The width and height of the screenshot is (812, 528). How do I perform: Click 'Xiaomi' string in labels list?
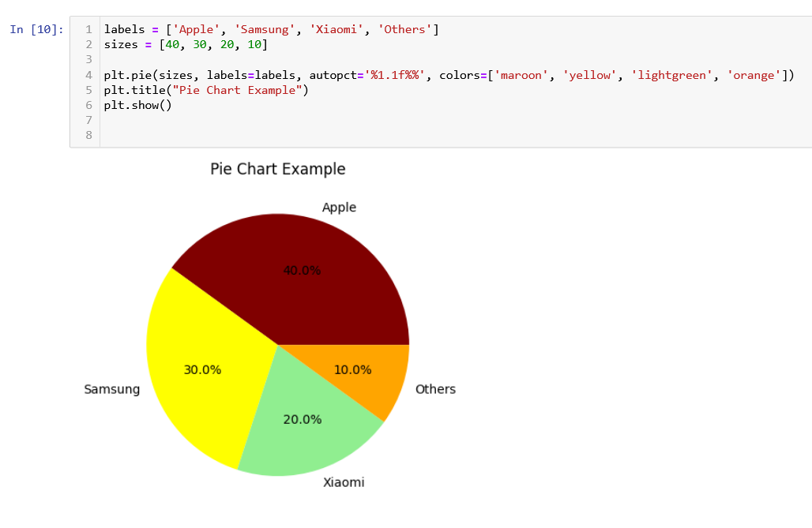[x=336, y=29]
